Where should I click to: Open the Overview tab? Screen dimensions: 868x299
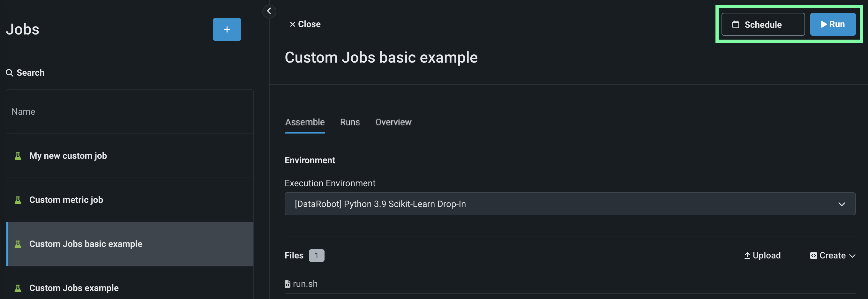pos(393,122)
